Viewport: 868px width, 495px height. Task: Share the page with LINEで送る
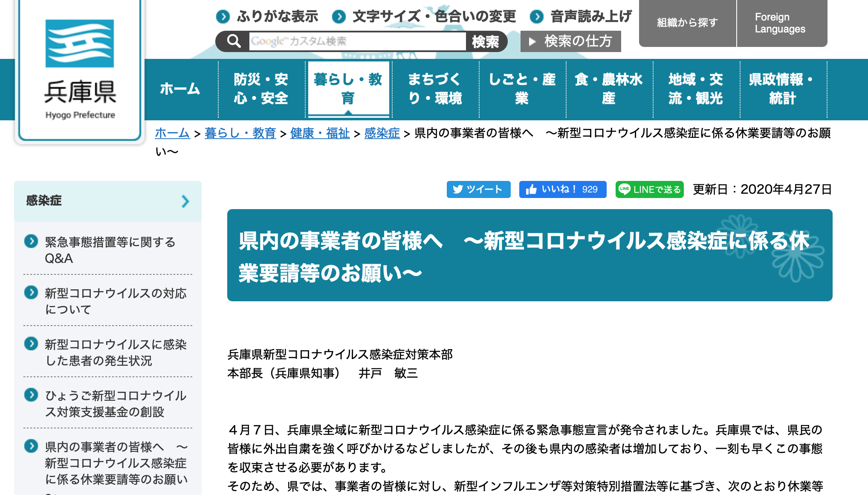pos(649,189)
